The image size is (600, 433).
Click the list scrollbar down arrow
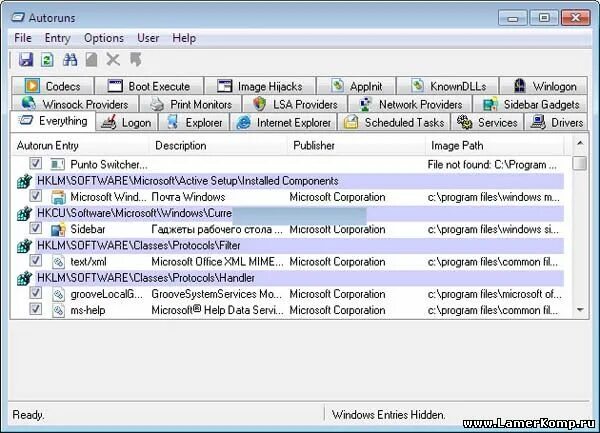point(580,310)
